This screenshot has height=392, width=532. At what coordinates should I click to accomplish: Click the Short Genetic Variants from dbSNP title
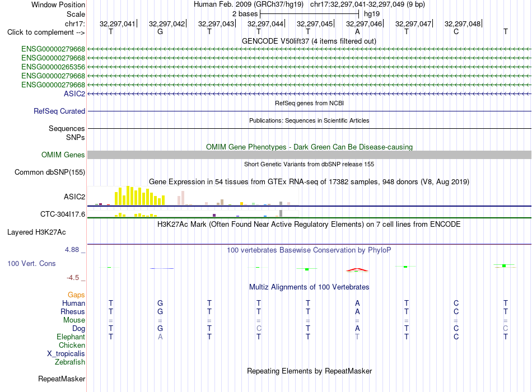point(309,164)
